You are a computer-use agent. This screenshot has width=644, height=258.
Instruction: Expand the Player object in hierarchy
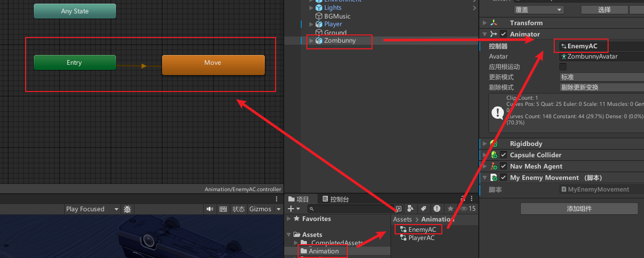pyautogui.click(x=311, y=24)
